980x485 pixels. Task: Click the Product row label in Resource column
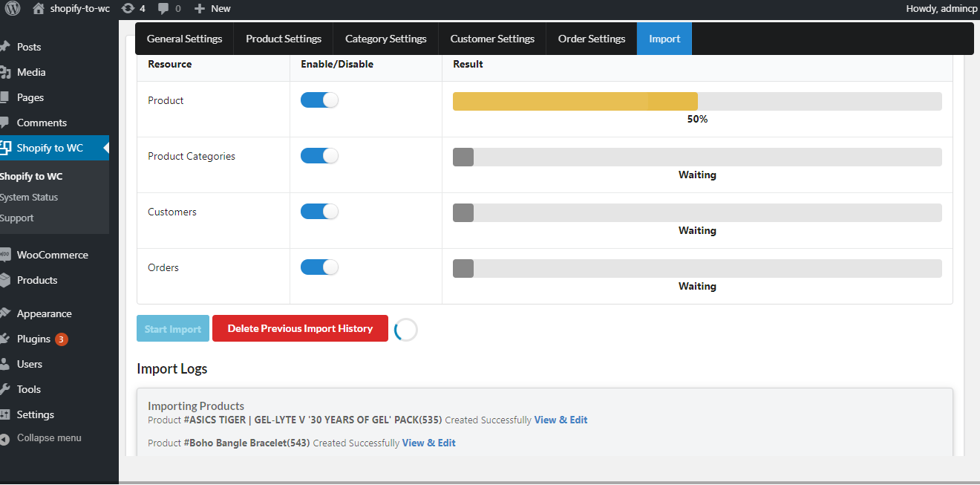click(x=166, y=100)
